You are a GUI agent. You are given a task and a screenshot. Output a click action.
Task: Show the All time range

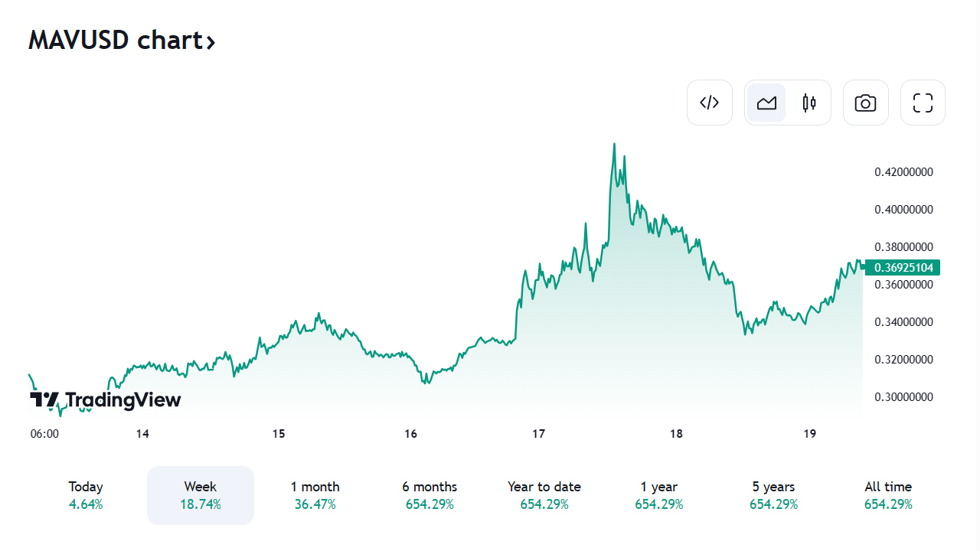tap(888, 495)
